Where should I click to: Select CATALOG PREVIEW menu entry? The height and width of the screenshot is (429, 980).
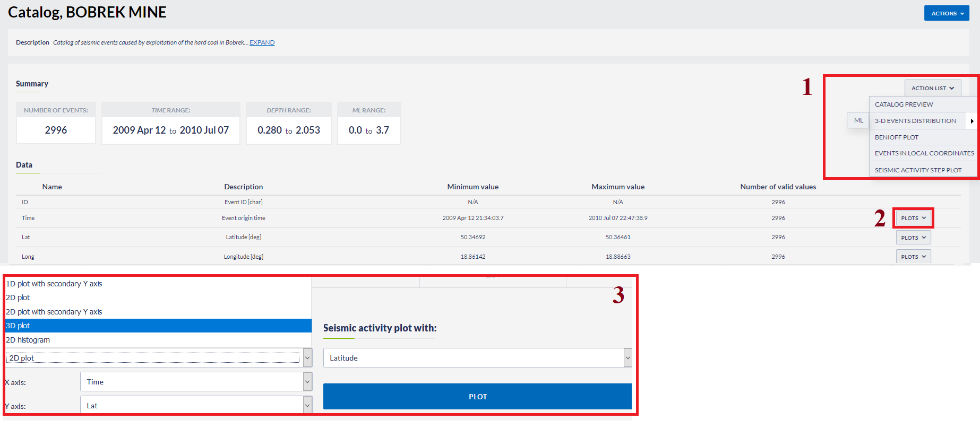[904, 104]
